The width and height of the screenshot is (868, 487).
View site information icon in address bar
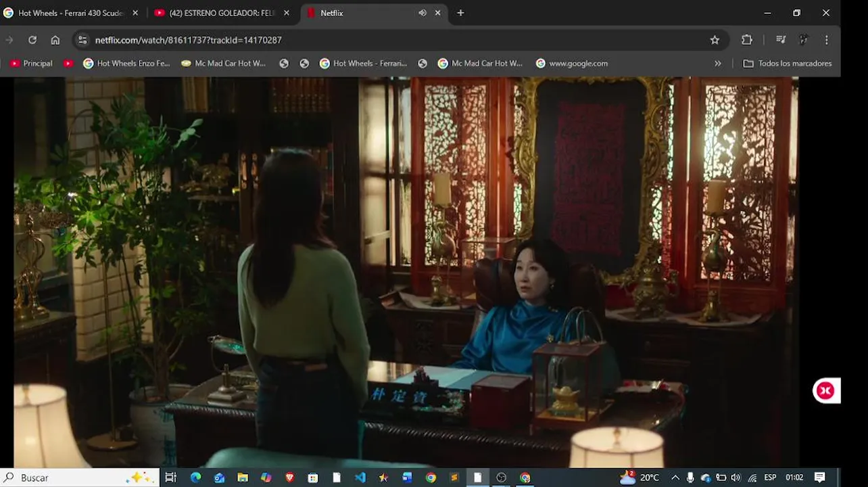(82, 40)
